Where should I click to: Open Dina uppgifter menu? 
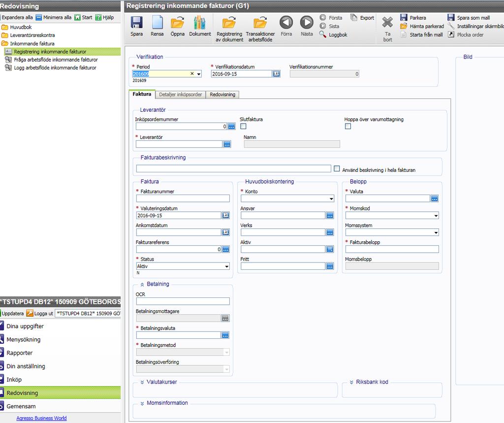tap(25, 326)
